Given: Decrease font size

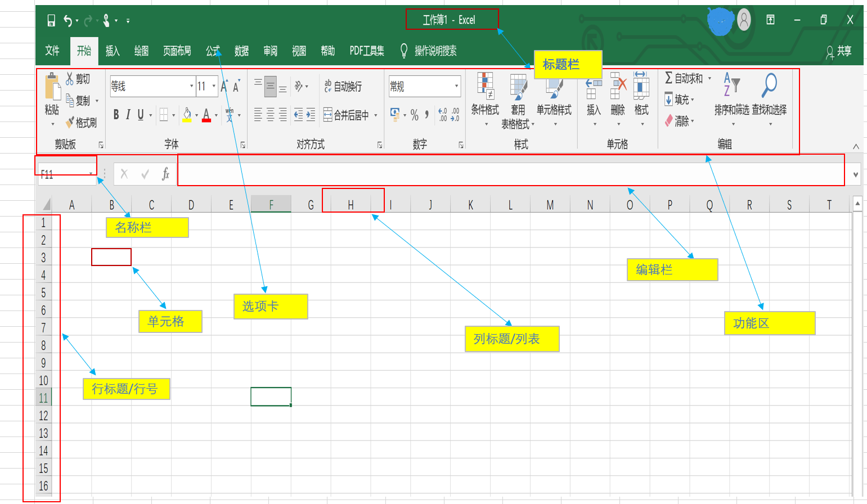Looking at the screenshot, I should coord(236,86).
